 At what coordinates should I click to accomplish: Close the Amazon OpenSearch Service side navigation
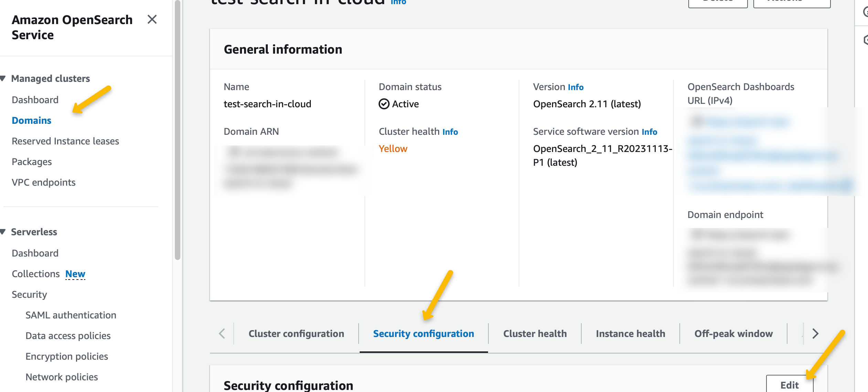pos(152,20)
